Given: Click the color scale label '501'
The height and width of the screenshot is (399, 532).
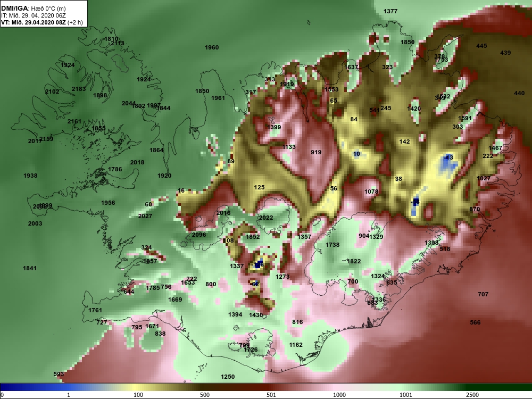Looking at the screenshot, I should click(x=271, y=395).
